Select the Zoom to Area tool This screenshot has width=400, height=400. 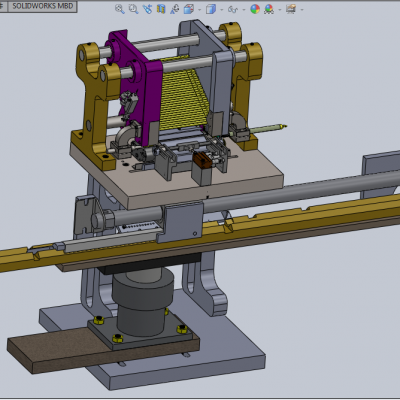(133, 9)
